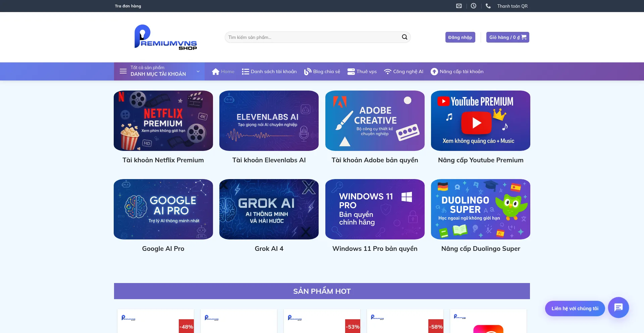644x333 pixels.
Task: Focus the product search input field
Action: (312, 37)
